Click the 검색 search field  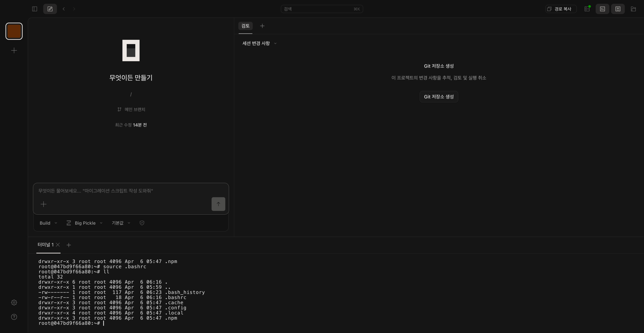click(x=322, y=9)
